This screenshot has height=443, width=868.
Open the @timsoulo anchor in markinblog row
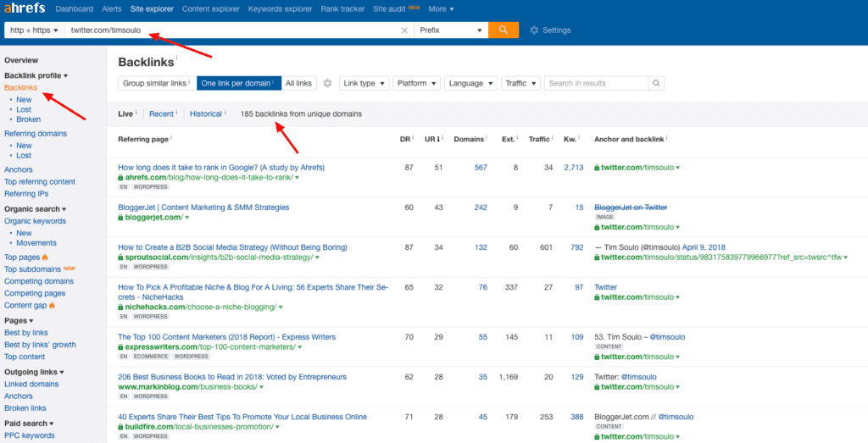click(638, 377)
